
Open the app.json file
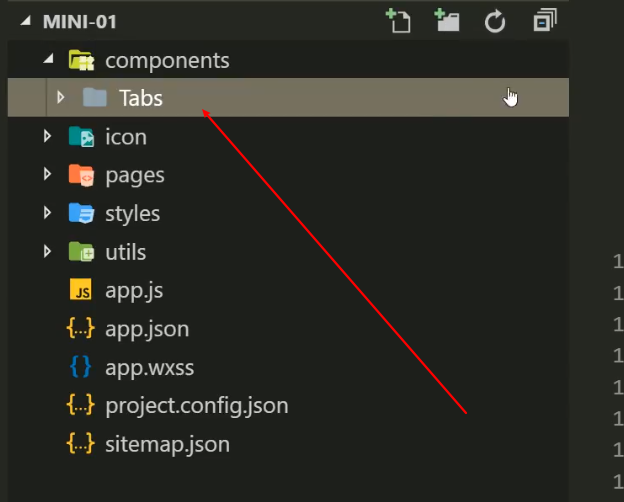click(x=147, y=328)
